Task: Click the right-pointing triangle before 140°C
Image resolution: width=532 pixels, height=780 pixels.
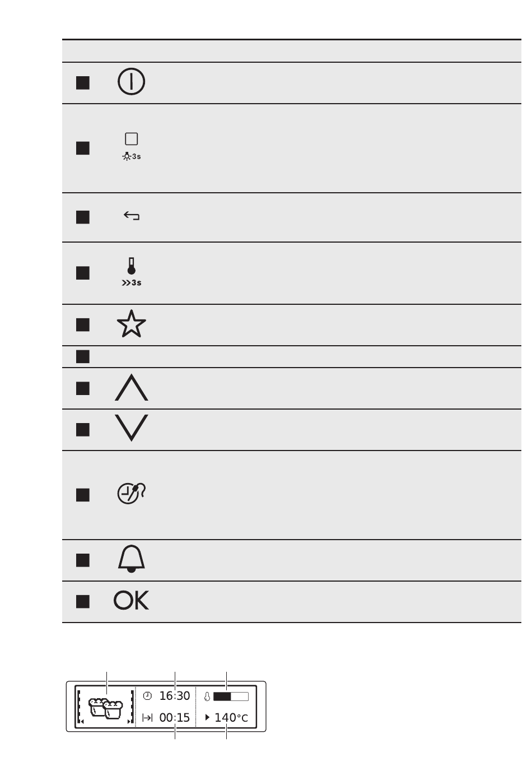Action: coord(208,717)
